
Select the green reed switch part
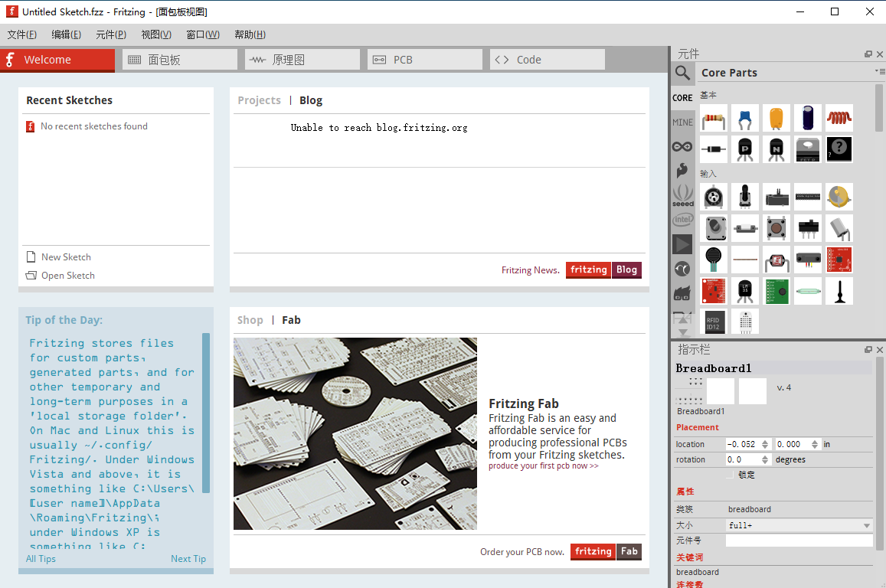point(807,291)
